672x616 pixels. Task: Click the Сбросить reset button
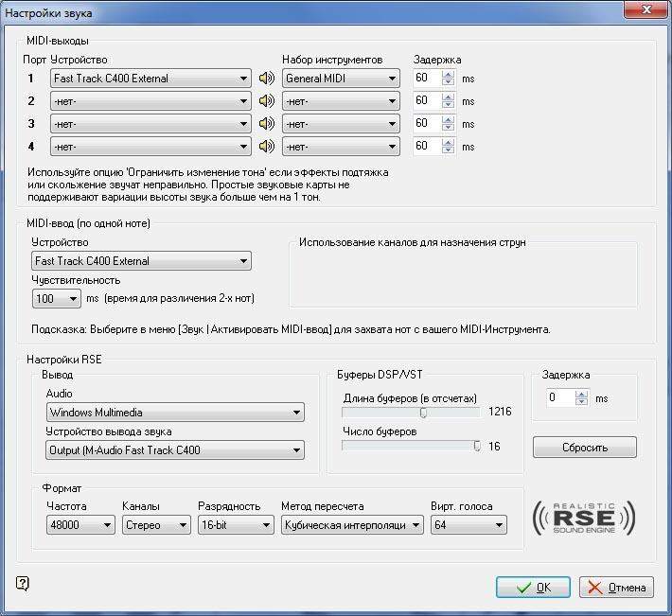click(x=584, y=447)
